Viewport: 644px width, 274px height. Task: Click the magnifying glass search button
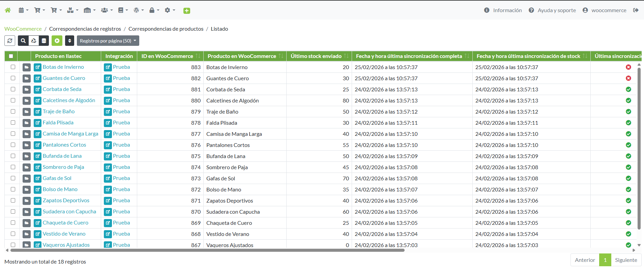click(x=23, y=41)
